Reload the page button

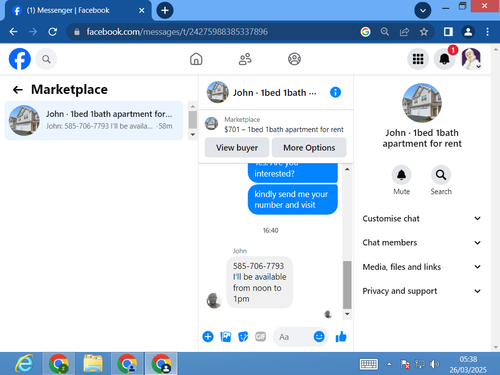(52, 32)
